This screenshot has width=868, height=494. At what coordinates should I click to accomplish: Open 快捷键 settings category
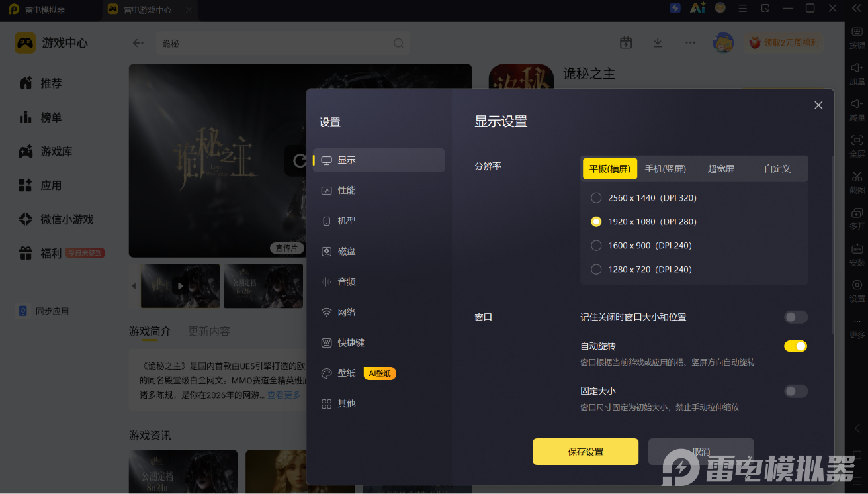379,343
